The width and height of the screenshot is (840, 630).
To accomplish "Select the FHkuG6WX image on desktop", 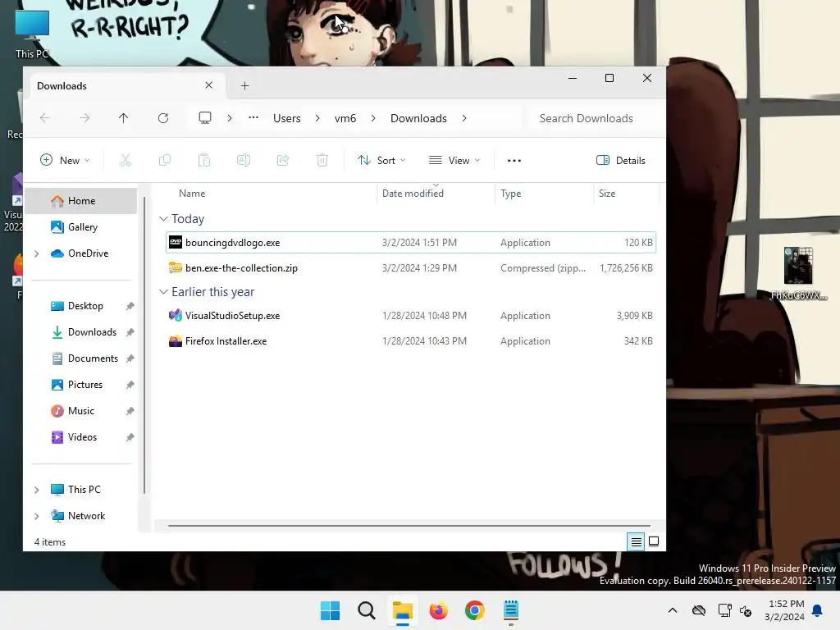I will point(798,273).
